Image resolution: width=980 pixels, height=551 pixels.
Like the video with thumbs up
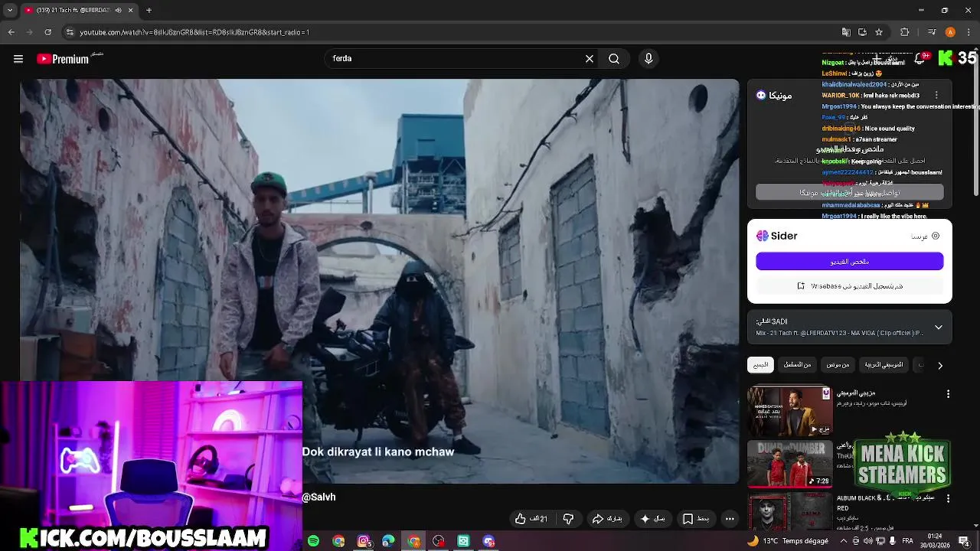pos(531,519)
